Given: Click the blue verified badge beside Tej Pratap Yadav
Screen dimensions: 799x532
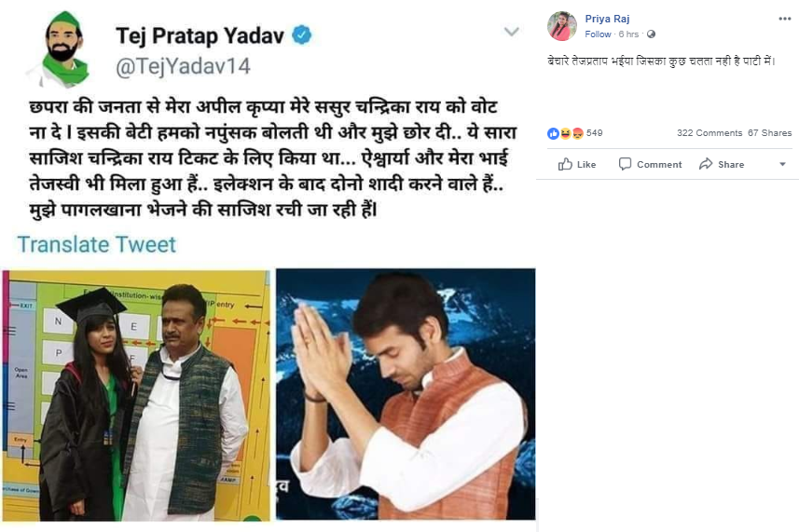Looking at the screenshot, I should (302, 35).
